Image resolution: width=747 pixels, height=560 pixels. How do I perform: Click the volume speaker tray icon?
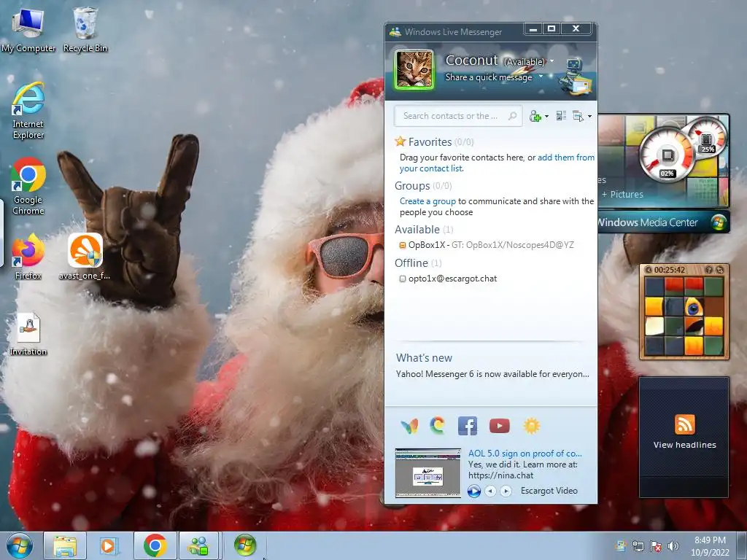pyautogui.click(x=673, y=546)
